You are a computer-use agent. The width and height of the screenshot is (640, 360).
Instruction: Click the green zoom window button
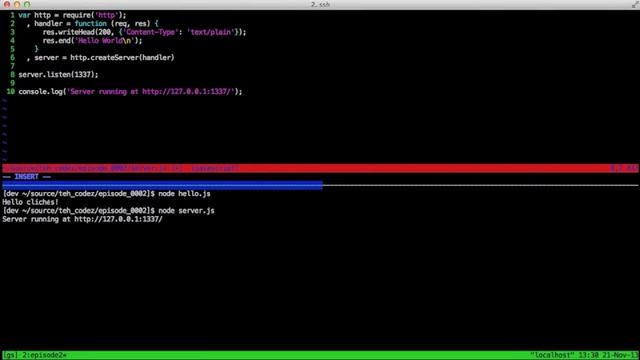(x=27, y=4)
